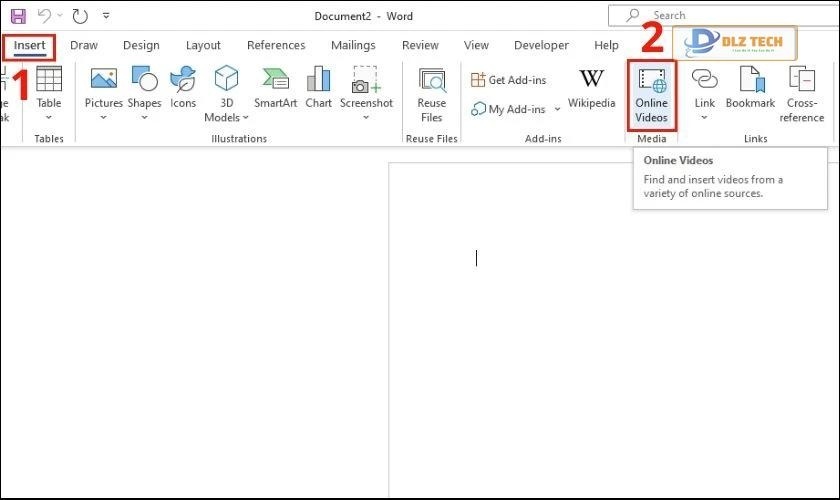Expand the Table dropdown
This screenshot has height=500, width=840.
click(x=49, y=117)
